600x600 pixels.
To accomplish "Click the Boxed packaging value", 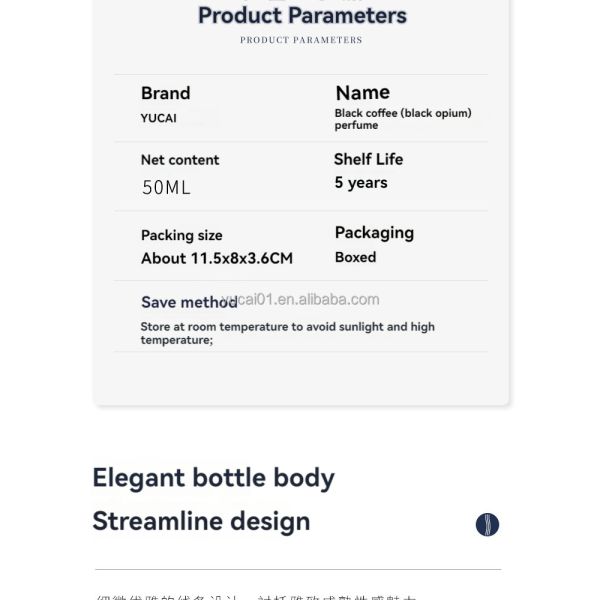I will (x=355, y=257).
